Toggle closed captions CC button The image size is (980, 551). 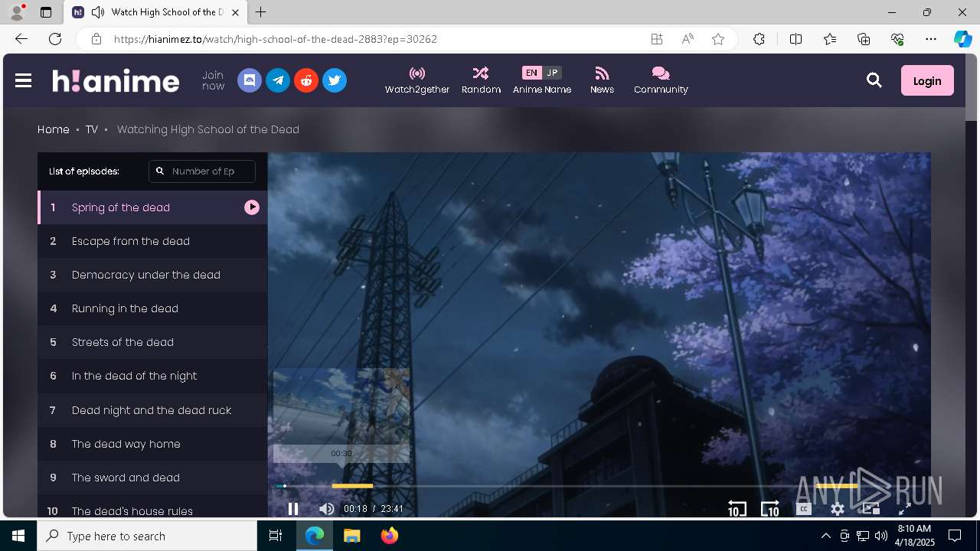point(803,509)
